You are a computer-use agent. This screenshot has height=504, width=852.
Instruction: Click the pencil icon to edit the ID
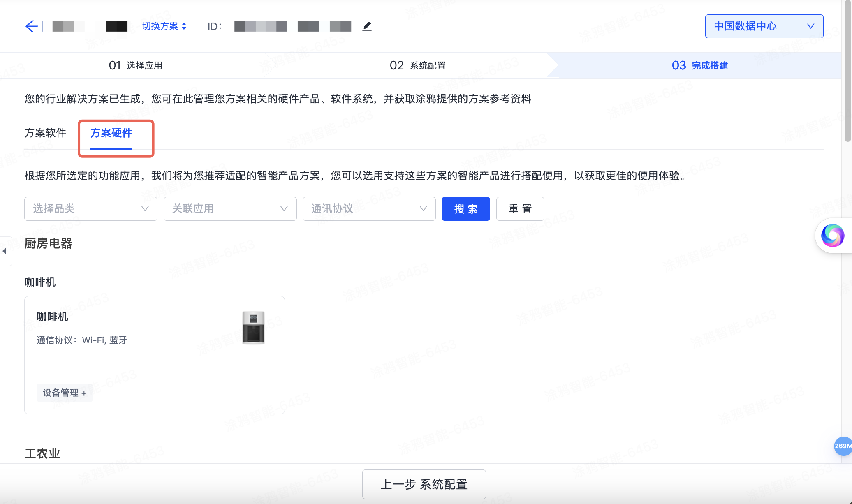click(366, 26)
